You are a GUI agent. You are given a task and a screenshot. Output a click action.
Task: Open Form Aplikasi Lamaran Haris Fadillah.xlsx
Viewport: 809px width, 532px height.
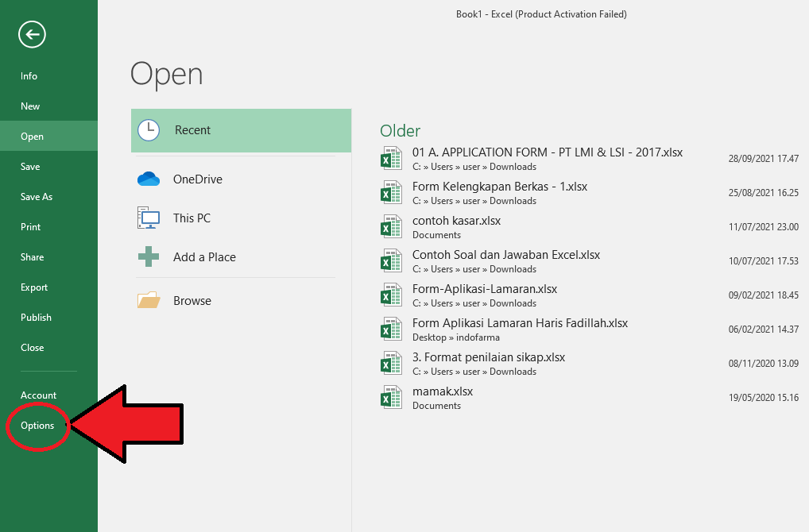tap(520, 322)
